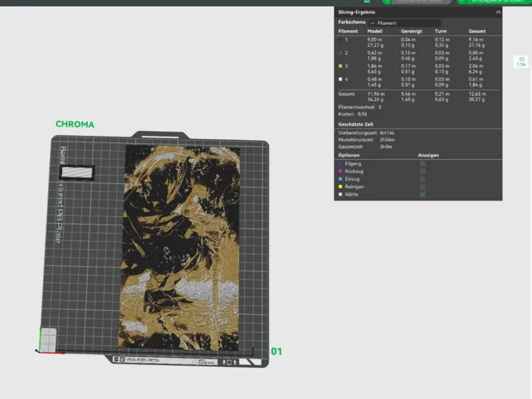Image resolution: width=532 pixels, height=399 pixels.
Task: Click the green Druckplatte drucken button
Action: (495, 1)
